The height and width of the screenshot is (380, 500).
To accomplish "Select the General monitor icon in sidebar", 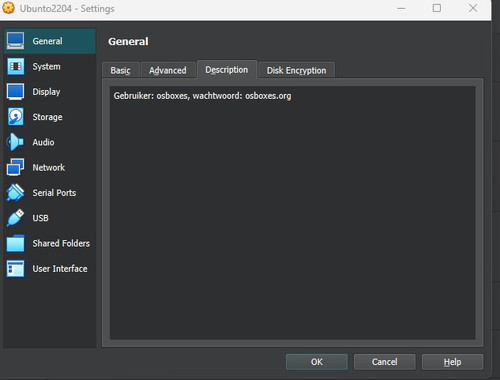I will pyautogui.click(x=15, y=41).
